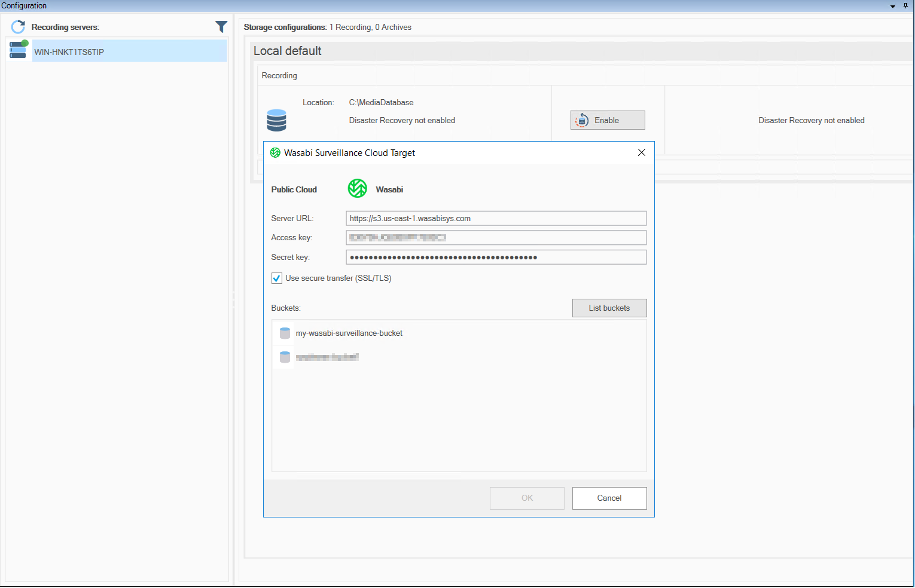915x588 pixels.
Task: Click the Local default storage database icon
Action: (276, 120)
